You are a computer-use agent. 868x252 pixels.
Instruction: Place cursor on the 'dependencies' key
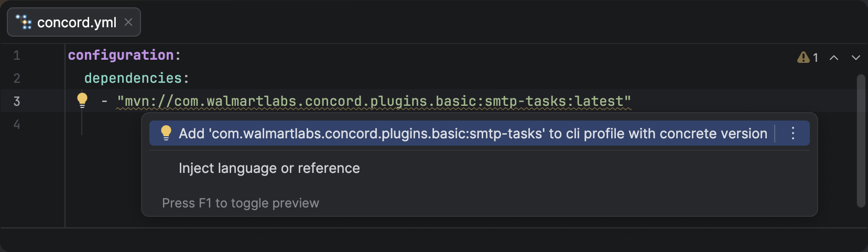(x=133, y=78)
